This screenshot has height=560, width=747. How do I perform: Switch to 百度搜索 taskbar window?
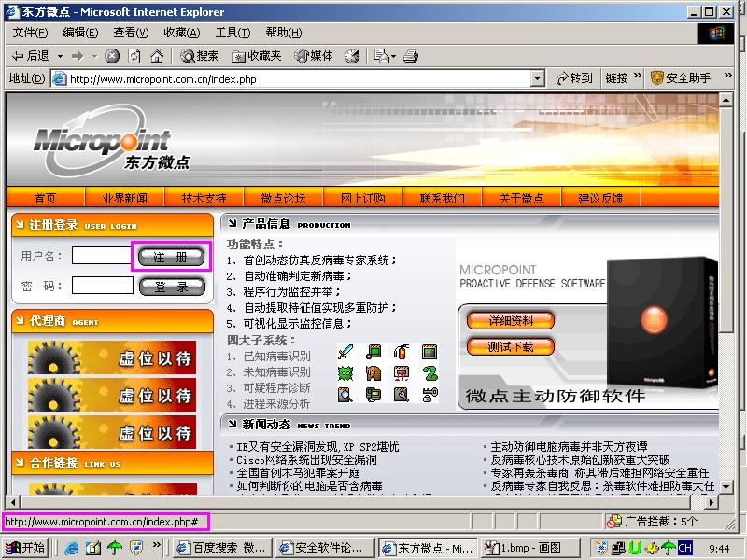point(221,548)
